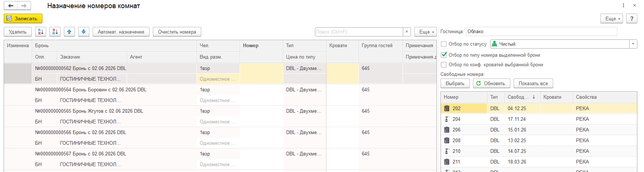
Task: Select free room number 210
Action: (456, 151)
